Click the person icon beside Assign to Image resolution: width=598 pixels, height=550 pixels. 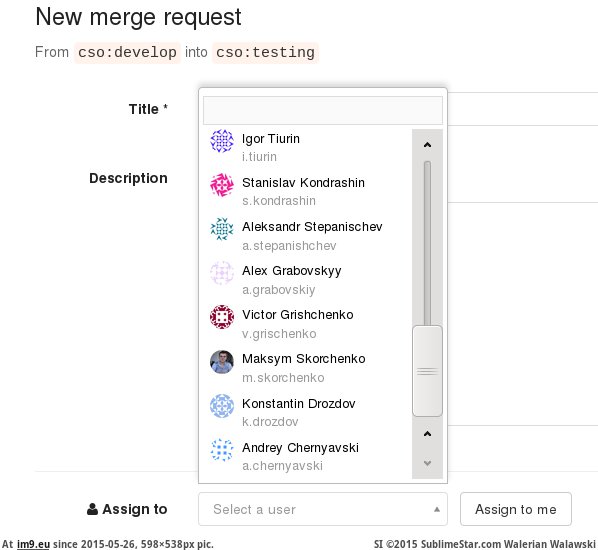tap(92, 509)
